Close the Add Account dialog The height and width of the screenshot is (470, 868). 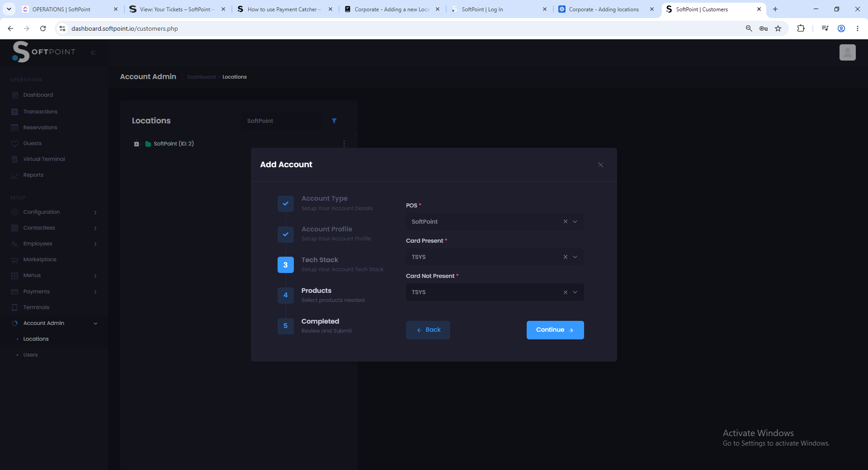600,165
